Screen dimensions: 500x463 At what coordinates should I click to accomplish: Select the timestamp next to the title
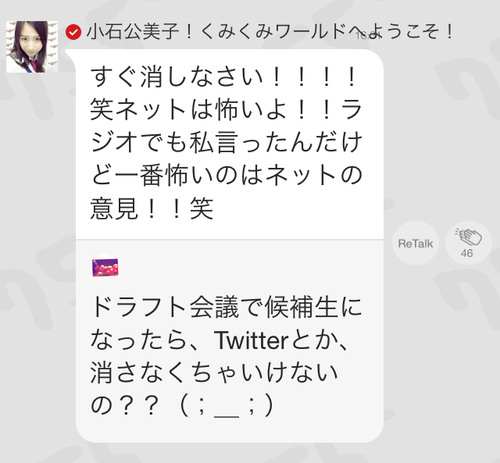(x=368, y=35)
